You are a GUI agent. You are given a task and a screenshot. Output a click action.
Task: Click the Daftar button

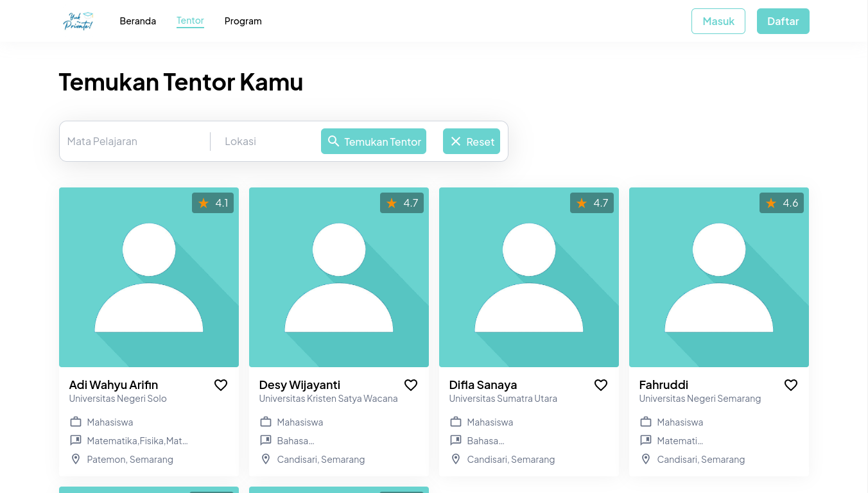(x=783, y=21)
